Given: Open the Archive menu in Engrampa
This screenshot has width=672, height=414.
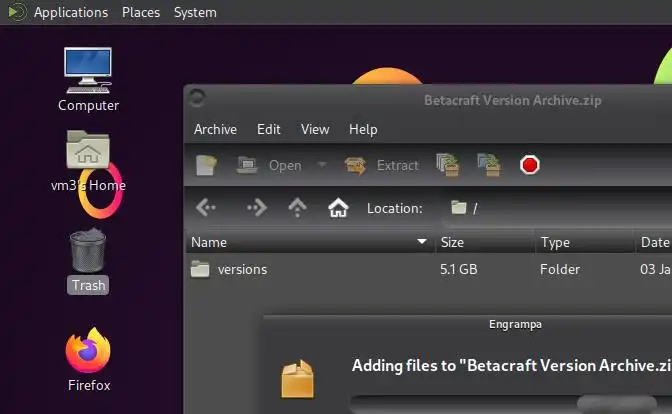Looking at the screenshot, I should click(x=215, y=129).
